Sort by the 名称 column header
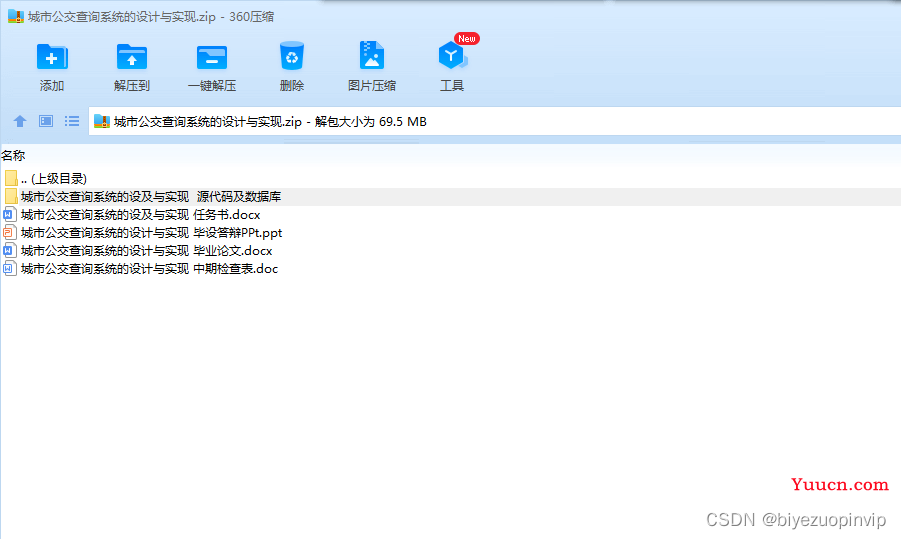This screenshot has height=539, width=901. (13, 155)
